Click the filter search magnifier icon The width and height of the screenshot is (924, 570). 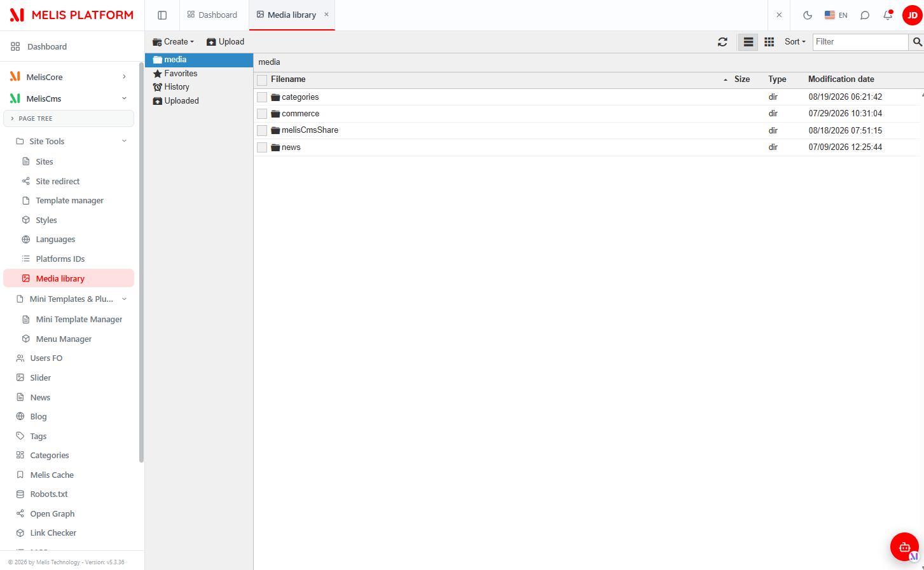(917, 42)
